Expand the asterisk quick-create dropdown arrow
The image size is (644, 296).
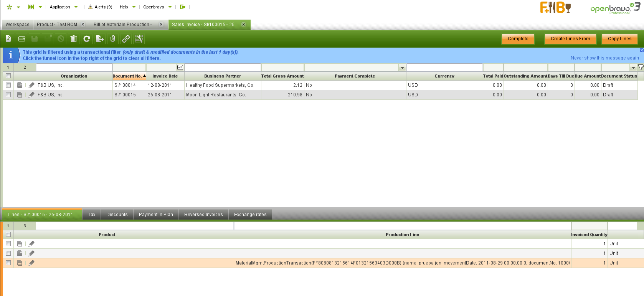(18, 7)
